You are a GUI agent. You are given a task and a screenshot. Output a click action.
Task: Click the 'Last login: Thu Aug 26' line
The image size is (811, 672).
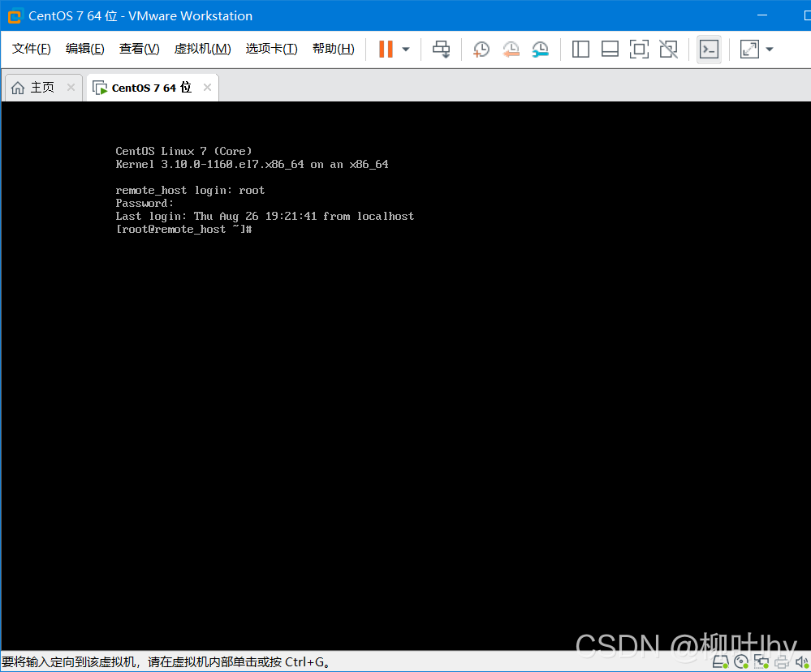coord(265,216)
